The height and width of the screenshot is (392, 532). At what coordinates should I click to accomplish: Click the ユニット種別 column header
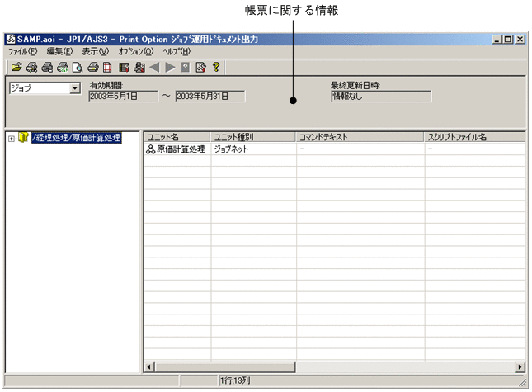(x=253, y=137)
